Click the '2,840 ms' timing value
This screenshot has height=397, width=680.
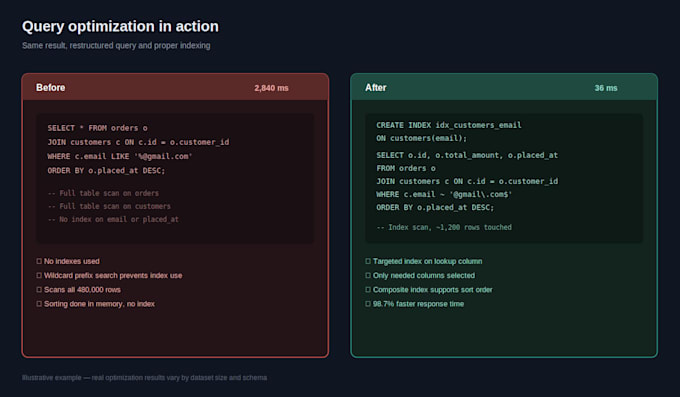271,88
